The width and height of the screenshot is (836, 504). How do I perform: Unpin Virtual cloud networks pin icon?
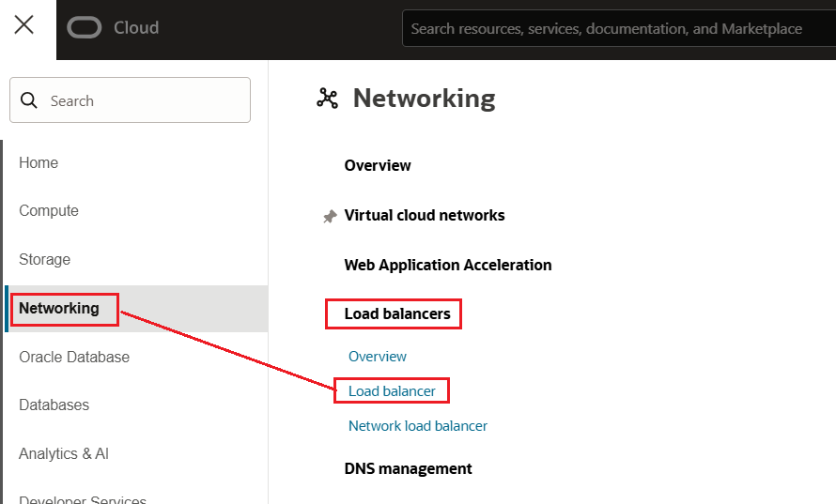point(330,216)
